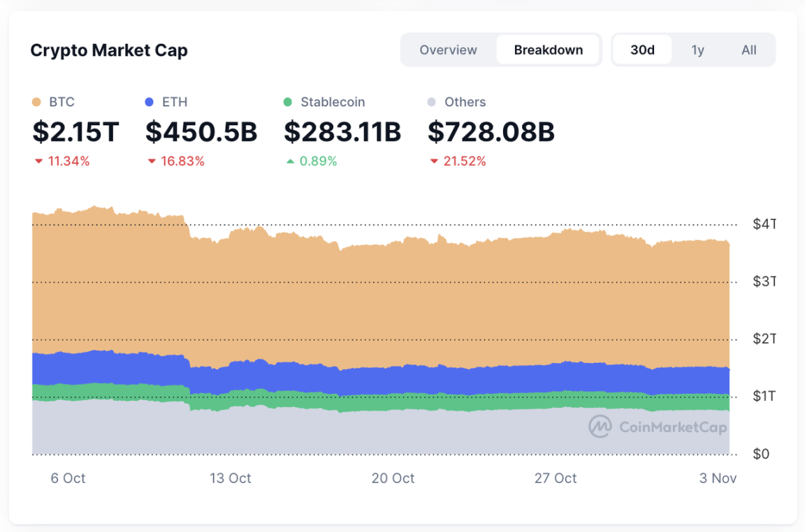This screenshot has width=805, height=532.
Task: Click the green up arrow beside 0.89%
Action: point(290,162)
